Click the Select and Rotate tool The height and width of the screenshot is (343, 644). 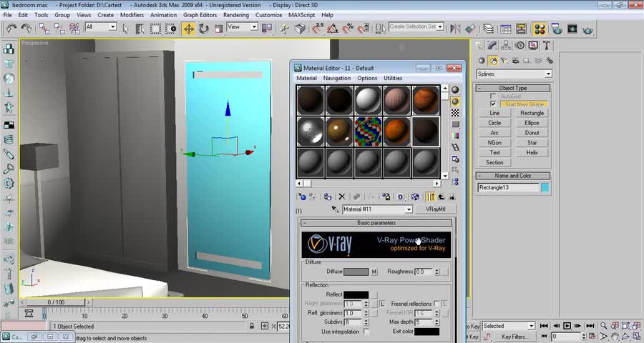tap(204, 29)
